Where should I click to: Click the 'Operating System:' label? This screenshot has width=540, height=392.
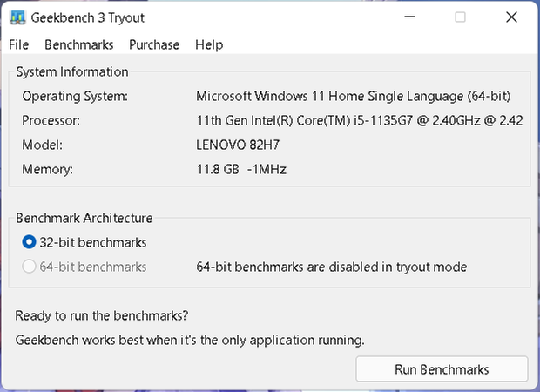pyautogui.click(x=75, y=96)
